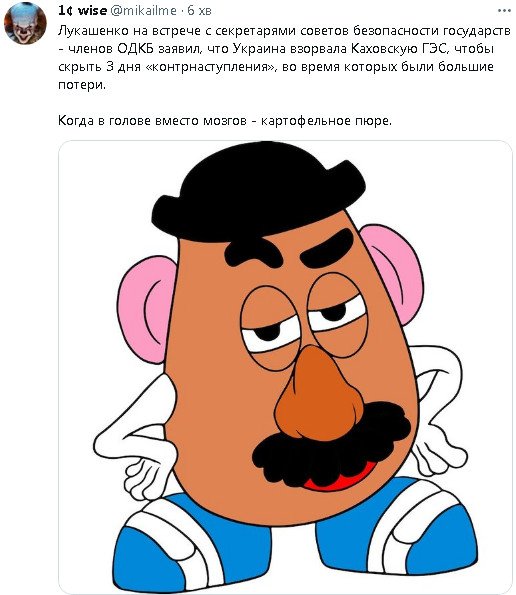Click the display name "1¢ wise"
516x595 pixels.
[82, 11]
